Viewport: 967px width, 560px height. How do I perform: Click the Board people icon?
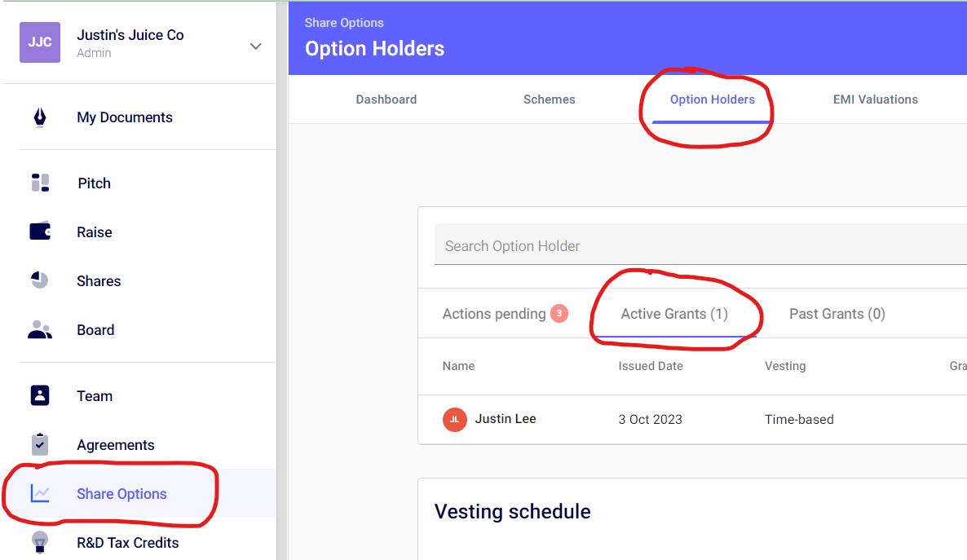tap(40, 330)
